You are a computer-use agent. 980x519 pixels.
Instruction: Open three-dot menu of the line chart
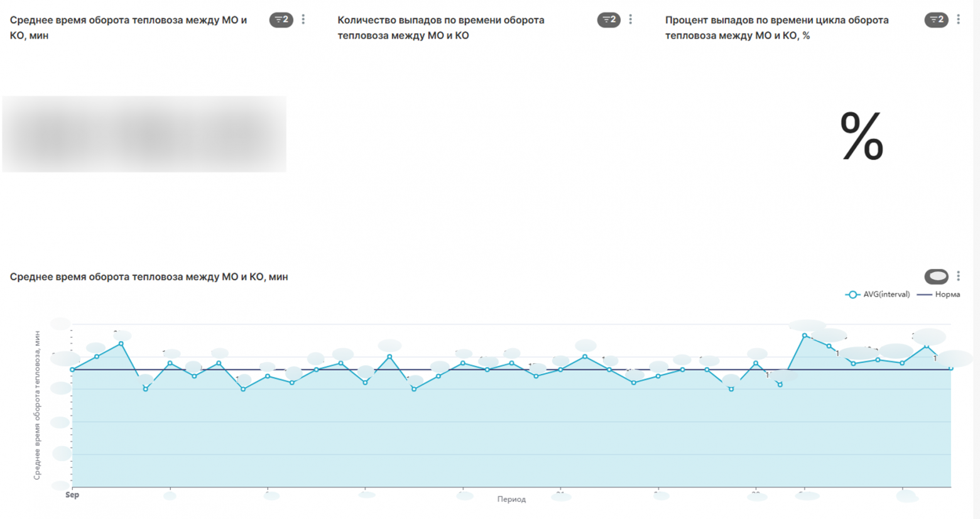coord(958,276)
